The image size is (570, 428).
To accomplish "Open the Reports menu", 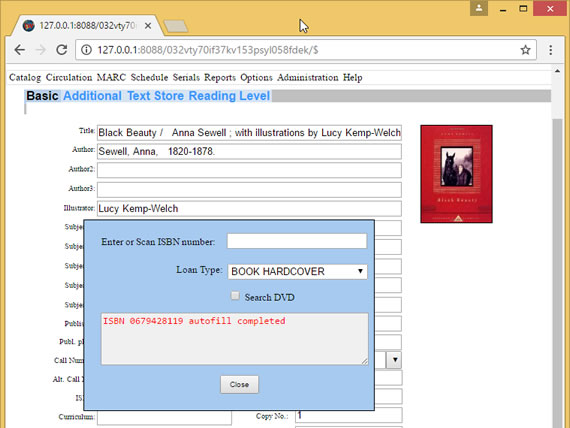I will (220, 77).
